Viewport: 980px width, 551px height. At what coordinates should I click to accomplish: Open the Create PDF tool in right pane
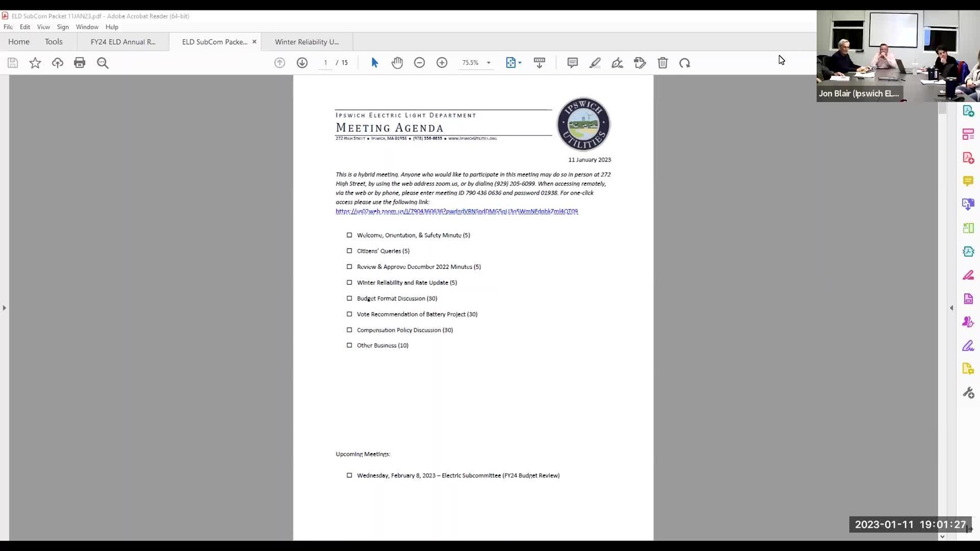[x=968, y=158]
